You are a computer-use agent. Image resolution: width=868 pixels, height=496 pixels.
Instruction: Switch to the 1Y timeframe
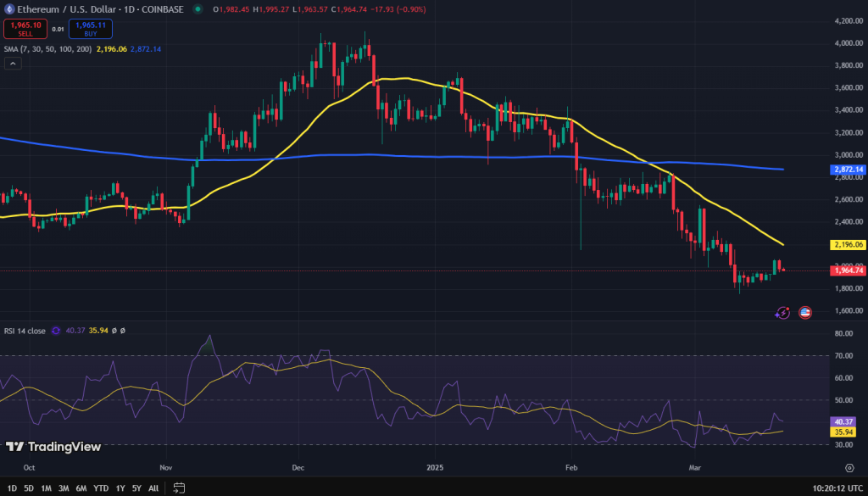coord(119,488)
